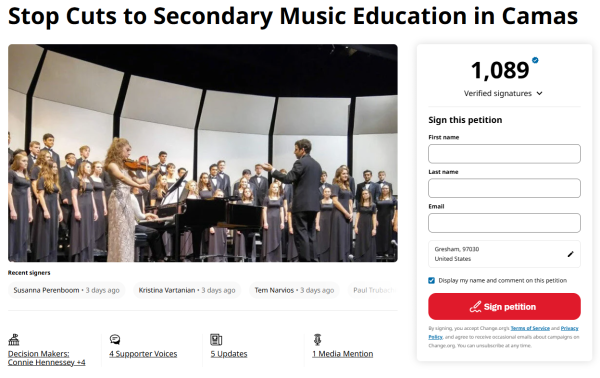The width and height of the screenshot is (600, 378).
Task: Click the Media Mention microphone icon
Action: click(317, 339)
